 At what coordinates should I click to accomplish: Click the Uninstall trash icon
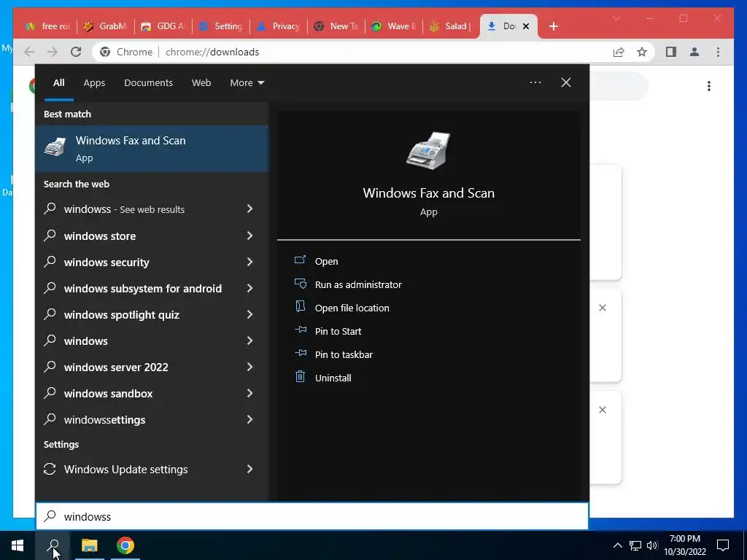300,377
